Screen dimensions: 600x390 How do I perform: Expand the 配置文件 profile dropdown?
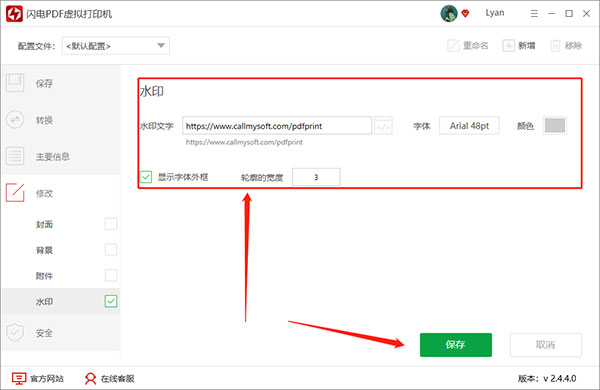coord(116,46)
